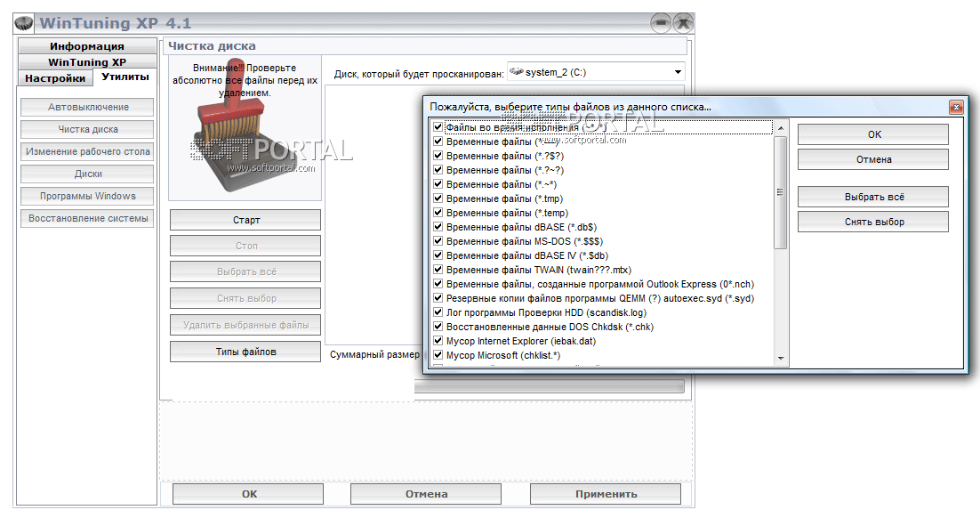Click Отмена at bottom of main window
The width and height of the screenshot is (980, 518).
pyautogui.click(x=426, y=494)
